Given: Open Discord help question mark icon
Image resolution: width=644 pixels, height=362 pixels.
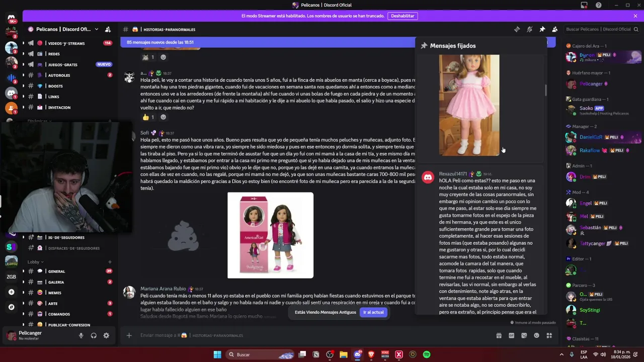Looking at the screenshot, I should coord(598,5).
